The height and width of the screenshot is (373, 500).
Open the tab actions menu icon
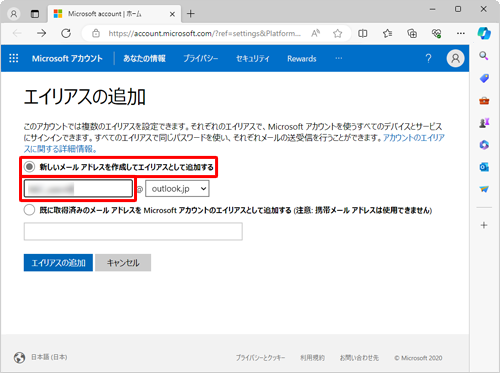pos(35,14)
